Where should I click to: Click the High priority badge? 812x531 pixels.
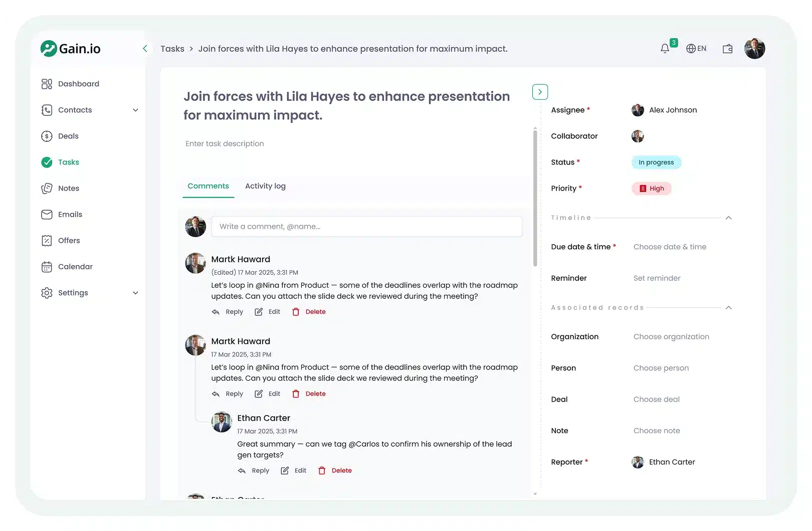[651, 188]
